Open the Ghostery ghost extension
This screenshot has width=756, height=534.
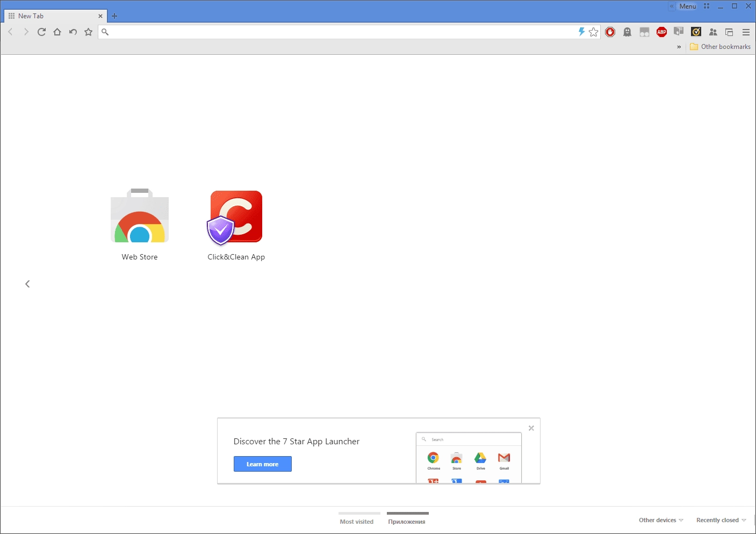pyautogui.click(x=627, y=32)
